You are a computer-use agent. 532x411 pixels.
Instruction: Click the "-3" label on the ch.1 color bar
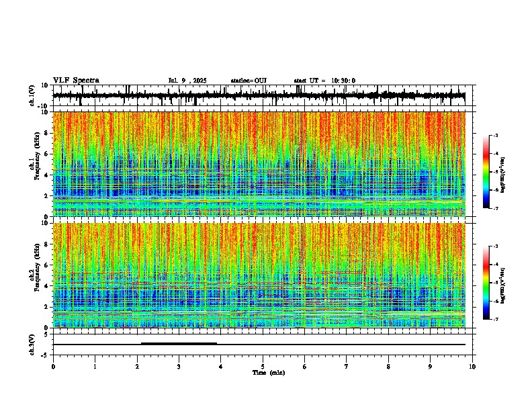point(495,135)
